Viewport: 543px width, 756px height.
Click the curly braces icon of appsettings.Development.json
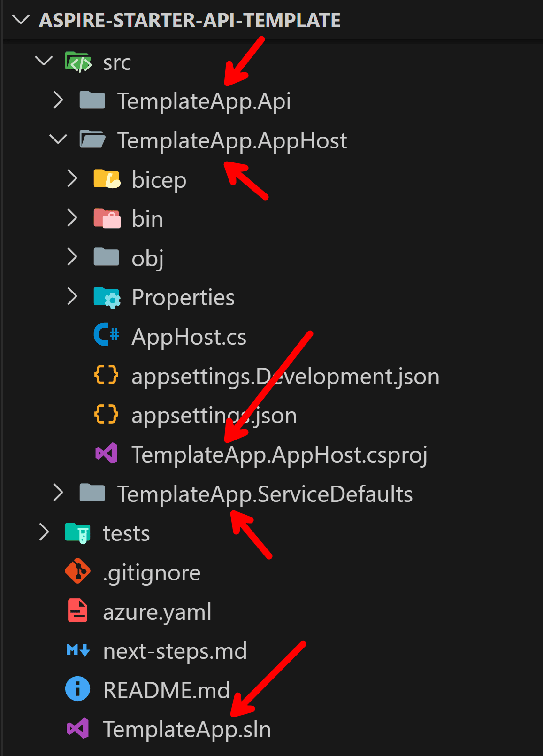tap(106, 375)
